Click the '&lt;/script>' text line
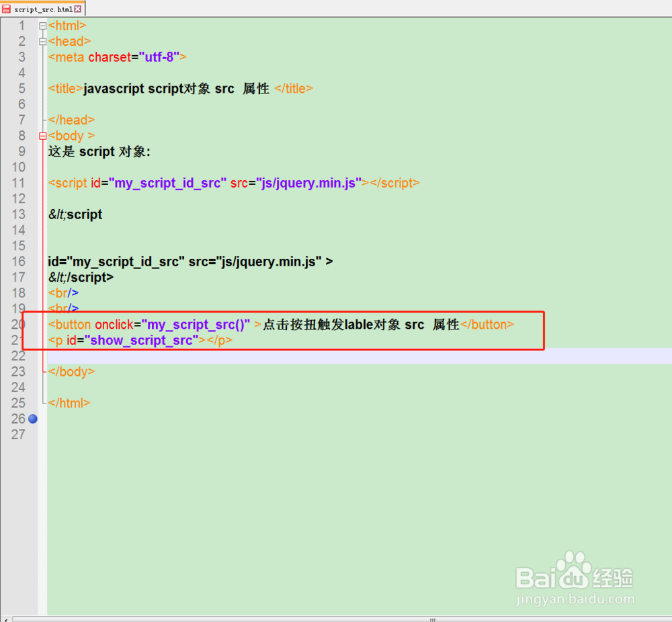The height and width of the screenshot is (622, 672). (81, 278)
